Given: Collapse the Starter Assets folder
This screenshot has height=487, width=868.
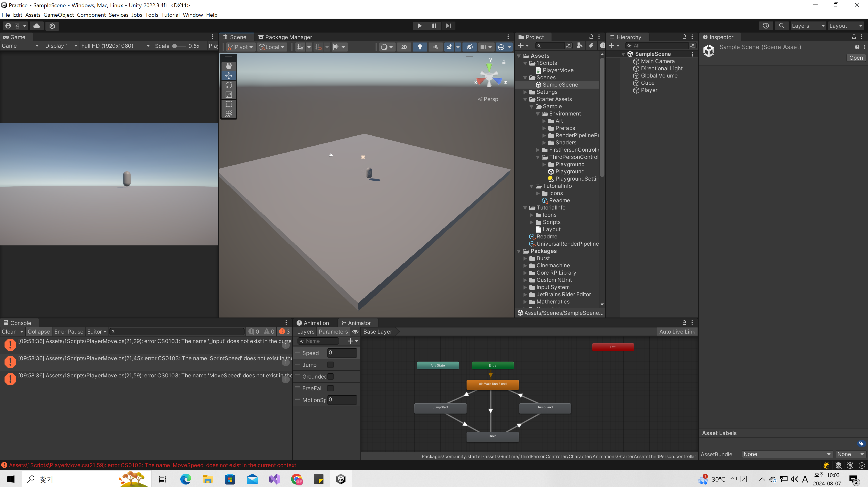Looking at the screenshot, I should pyautogui.click(x=525, y=99).
